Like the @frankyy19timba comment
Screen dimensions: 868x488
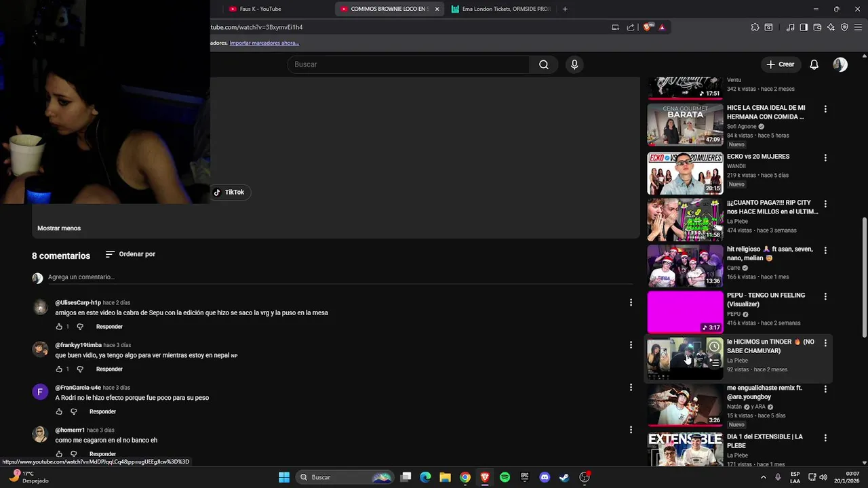point(59,369)
